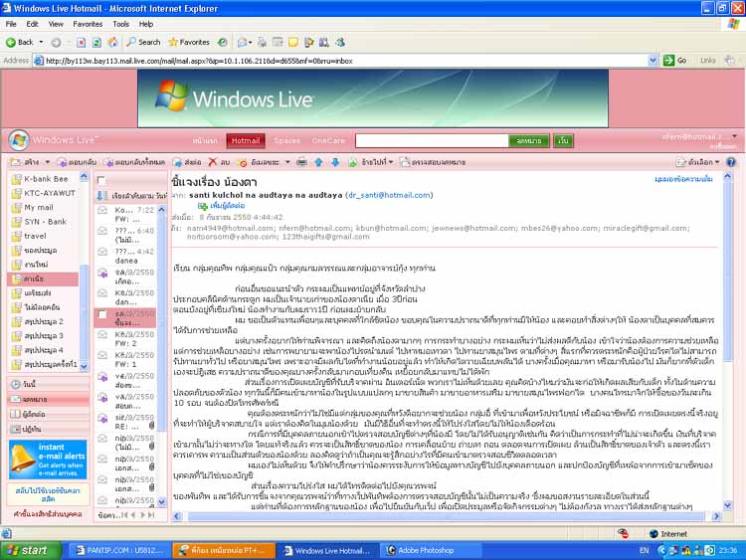Open Hotmail help with the question mark icon
This screenshot has width=746, height=560.
(x=731, y=162)
